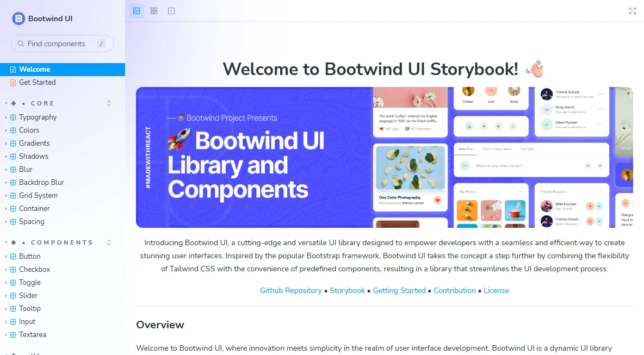The width and height of the screenshot is (644, 355).
Task: Click the search magnifier icon
Action: click(21, 43)
